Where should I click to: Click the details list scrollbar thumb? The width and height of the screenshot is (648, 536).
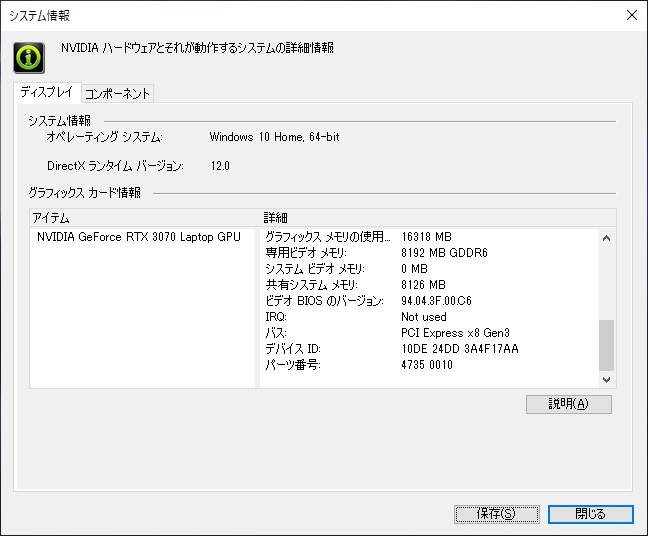(606, 345)
